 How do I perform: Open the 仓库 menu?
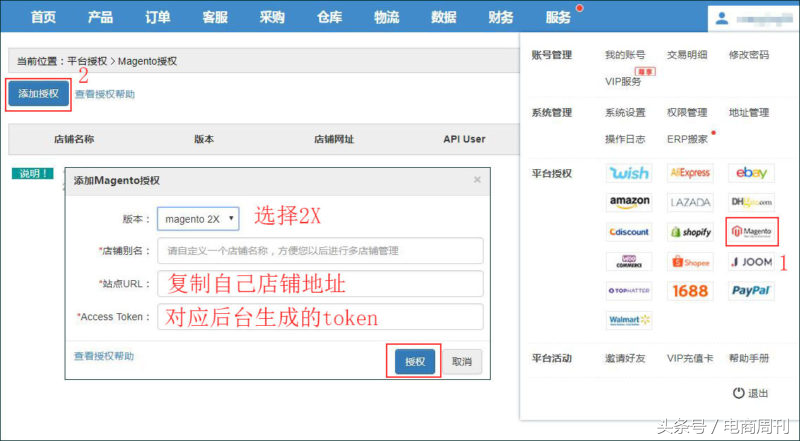[329, 17]
